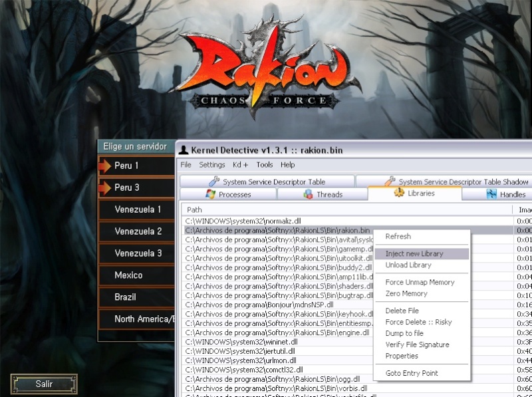The height and width of the screenshot is (397, 532).
Task: Select the iertutil.dll library row
Action: tap(278, 351)
